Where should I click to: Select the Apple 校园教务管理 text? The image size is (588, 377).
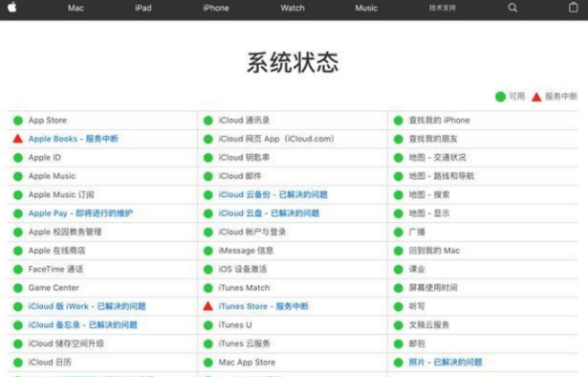tap(65, 233)
